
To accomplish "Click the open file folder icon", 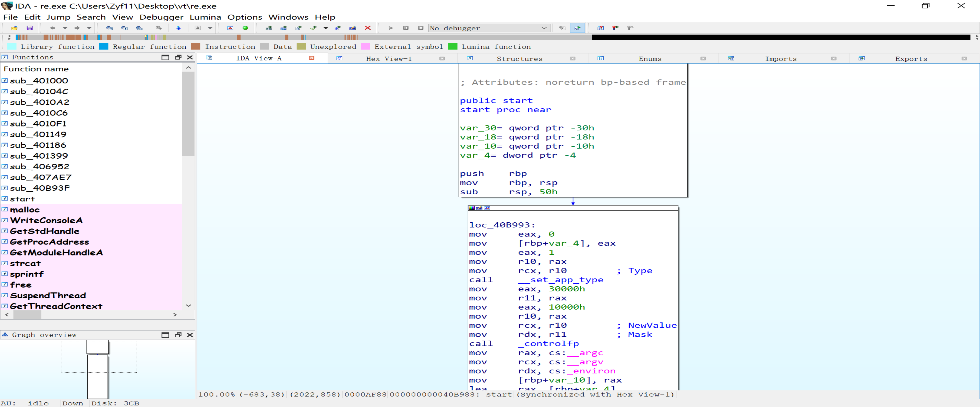I will pos(15,28).
